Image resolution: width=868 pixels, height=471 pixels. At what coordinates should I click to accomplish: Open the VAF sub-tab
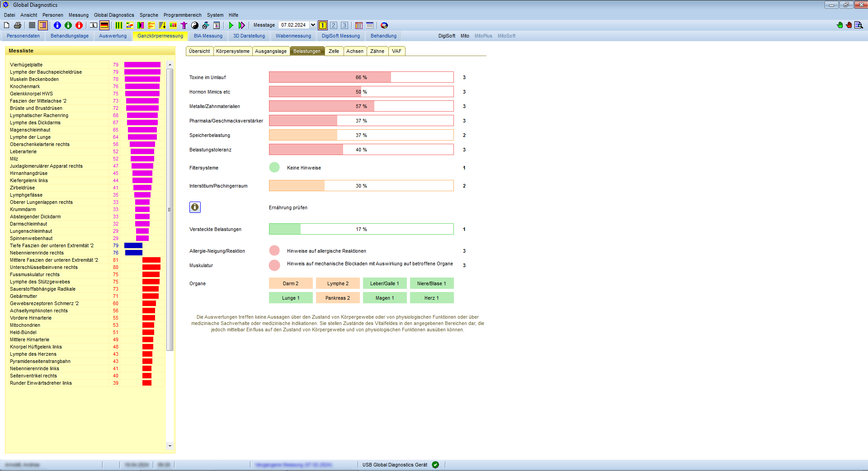pos(396,51)
